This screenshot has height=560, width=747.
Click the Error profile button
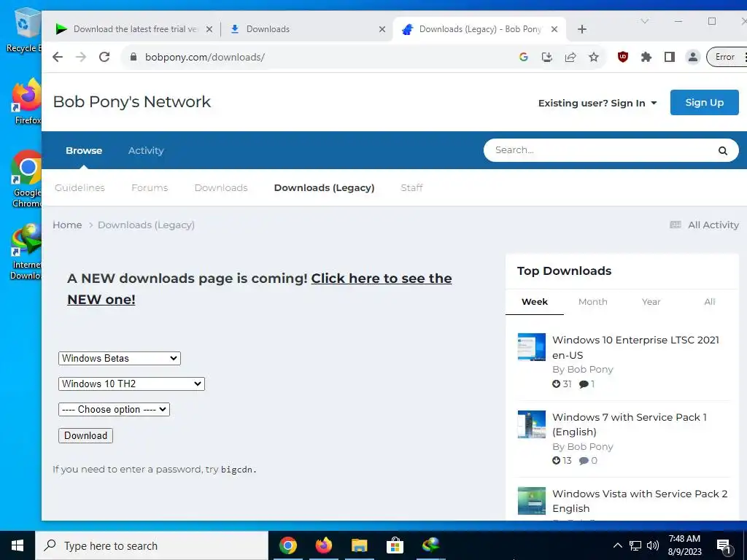(727, 57)
